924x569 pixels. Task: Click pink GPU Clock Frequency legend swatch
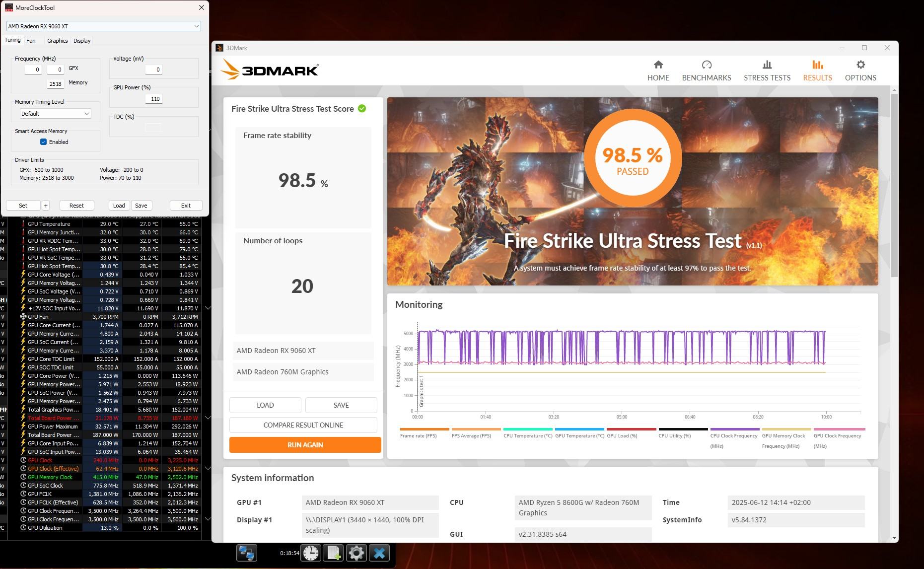pos(839,429)
